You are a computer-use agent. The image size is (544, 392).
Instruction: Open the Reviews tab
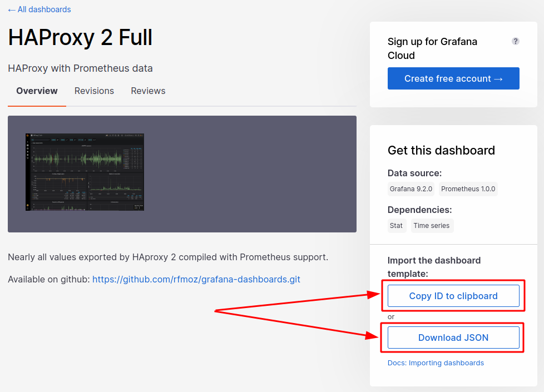(x=148, y=91)
